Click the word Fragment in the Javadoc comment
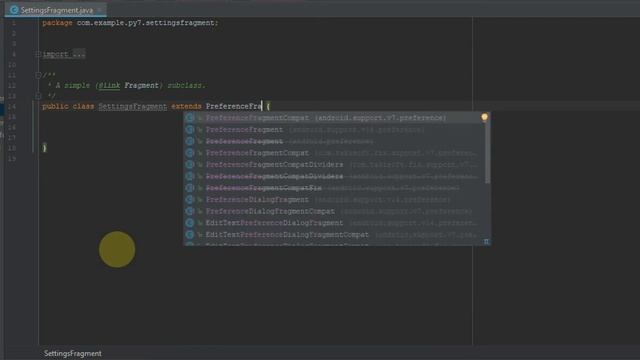This screenshot has width=640, height=360. point(141,85)
